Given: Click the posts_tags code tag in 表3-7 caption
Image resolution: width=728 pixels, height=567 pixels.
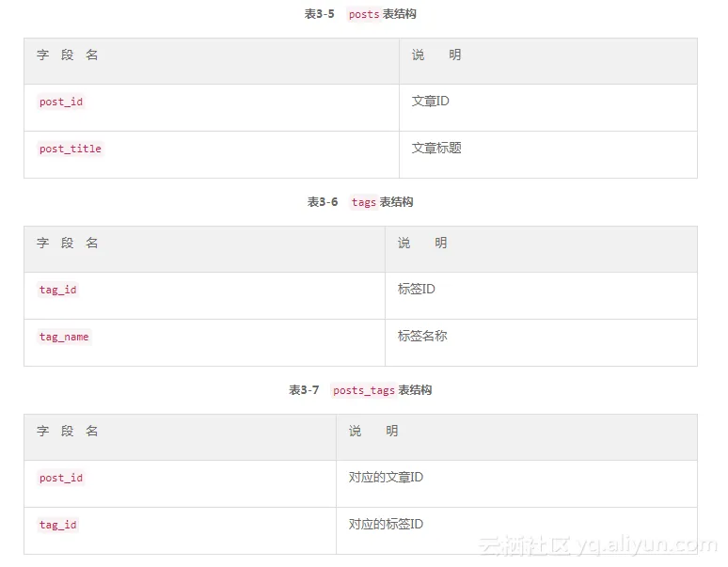Looking at the screenshot, I should 363,390.
